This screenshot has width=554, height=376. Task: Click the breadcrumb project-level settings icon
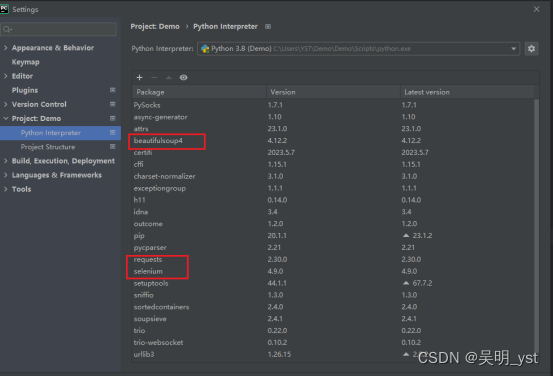pyautogui.click(x=268, y=27)
